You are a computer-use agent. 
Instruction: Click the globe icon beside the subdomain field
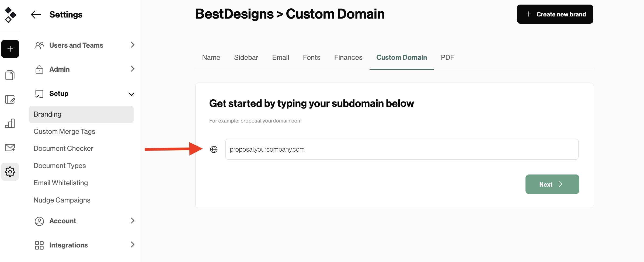coord(214,149)
